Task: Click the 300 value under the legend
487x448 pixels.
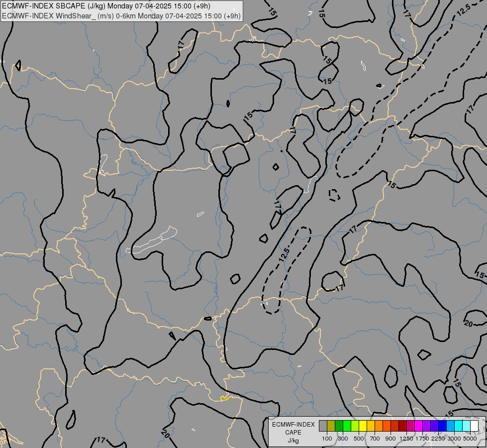Action: (343, 439)
